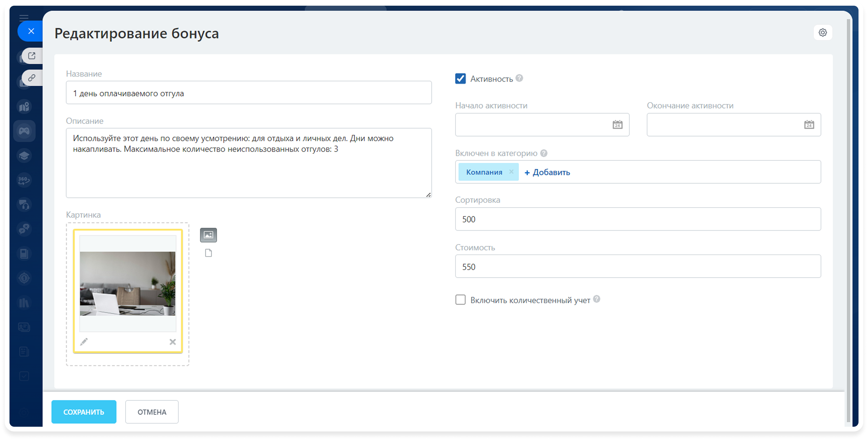
Task: Open start activity calendar picker
Action: [617, 125]
